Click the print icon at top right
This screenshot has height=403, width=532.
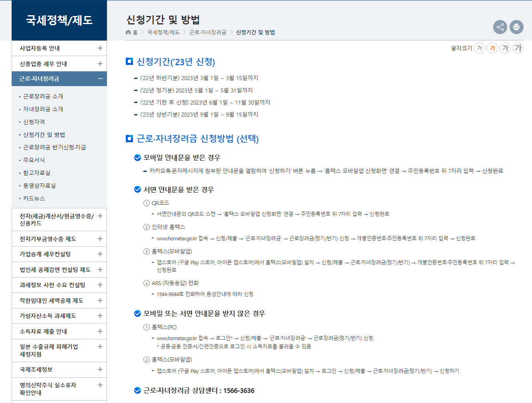(x=516, y=27)
